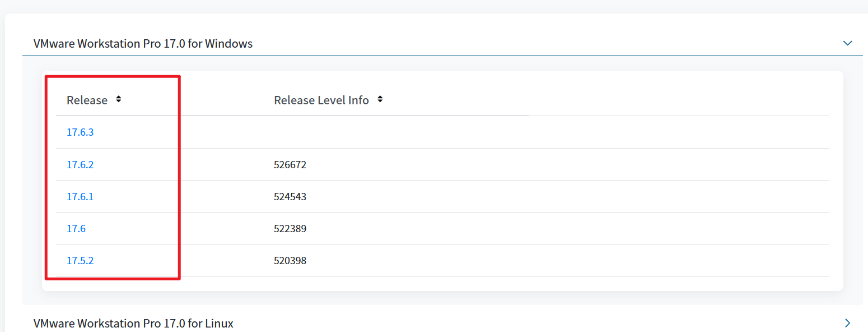Collapse VMware Workstation Pro 17.0 for Windows chevron
868x332 pixels.
point(847,43)
